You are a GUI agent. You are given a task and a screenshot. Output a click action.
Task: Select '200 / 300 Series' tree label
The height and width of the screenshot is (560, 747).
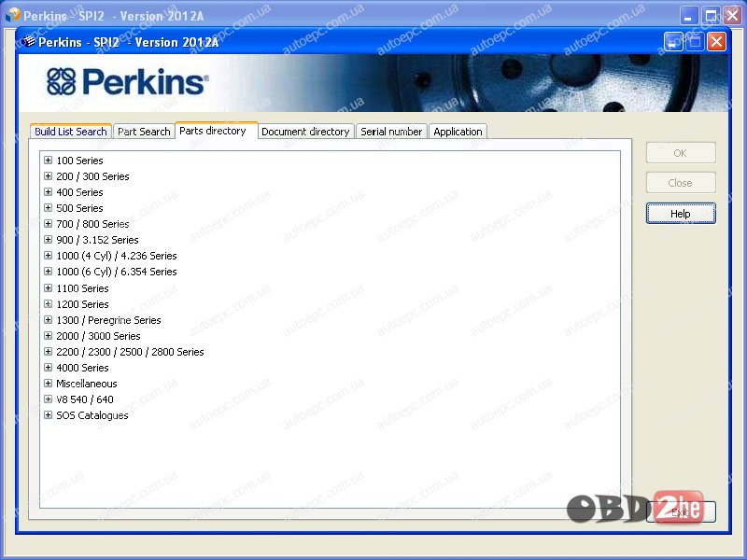[92, 176]
